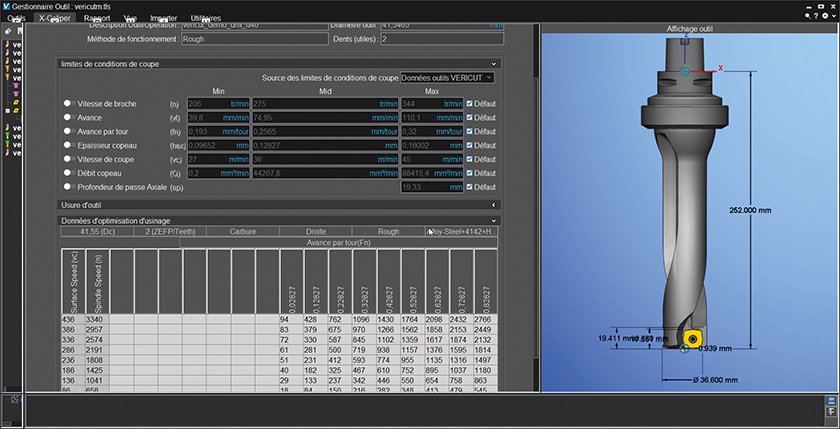This screenshot has height=429, width=840.
Task: Open the Utilitaires menu
Action: point(207,18)
